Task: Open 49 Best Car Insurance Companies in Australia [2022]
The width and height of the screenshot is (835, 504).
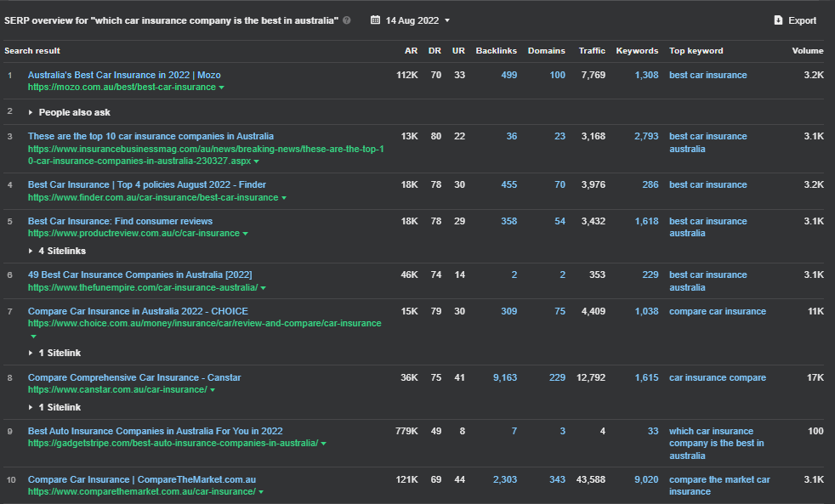Action: click(x=140, y=275)
